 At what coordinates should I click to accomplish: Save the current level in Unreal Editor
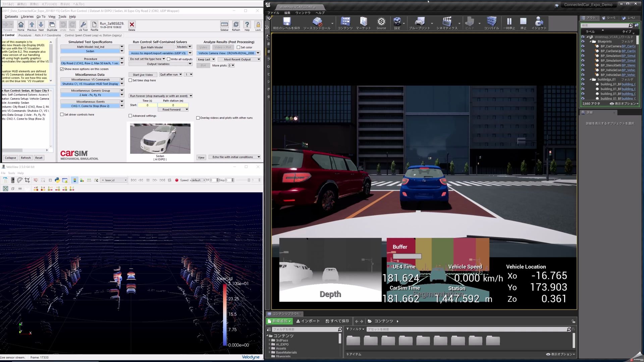[286, 22]
